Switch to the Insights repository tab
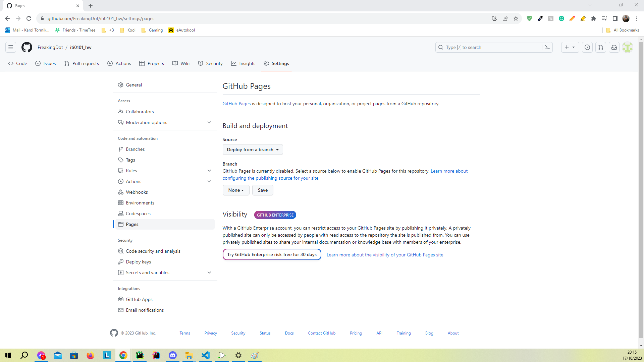 click(243, 63)
